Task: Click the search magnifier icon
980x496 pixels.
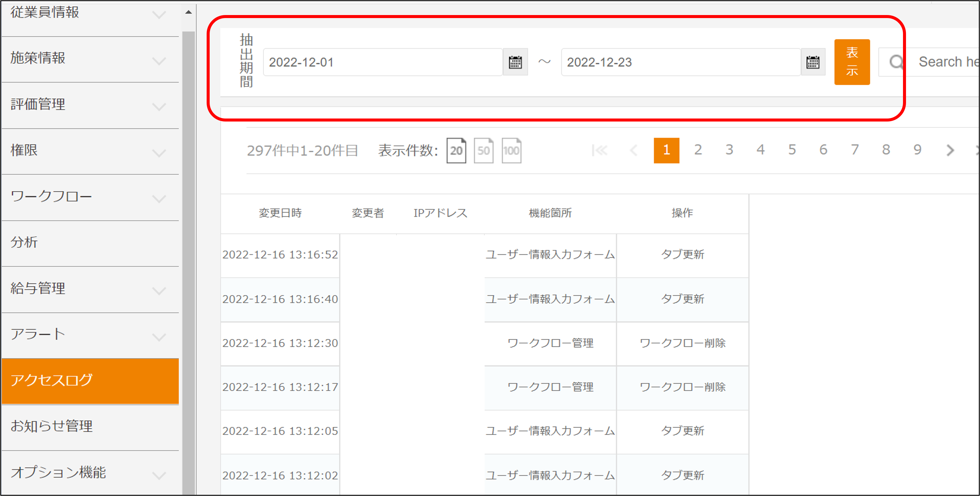Action: [897, 62]
